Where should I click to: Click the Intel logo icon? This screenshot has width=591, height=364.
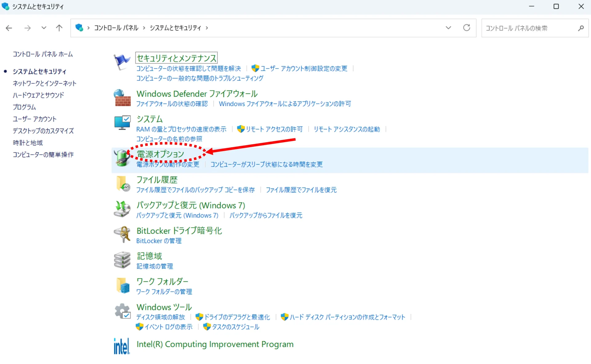(122, 346)
